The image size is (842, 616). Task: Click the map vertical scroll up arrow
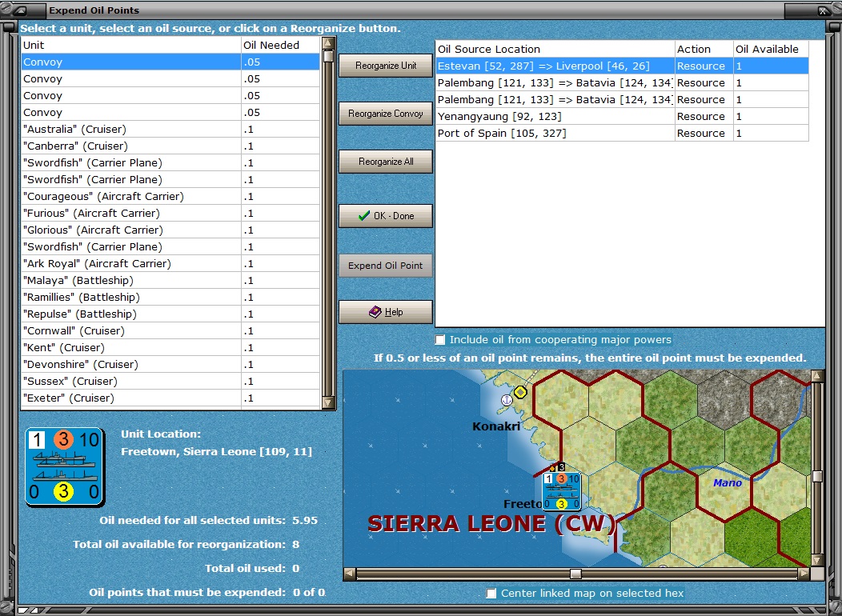(x=817, y=376)
